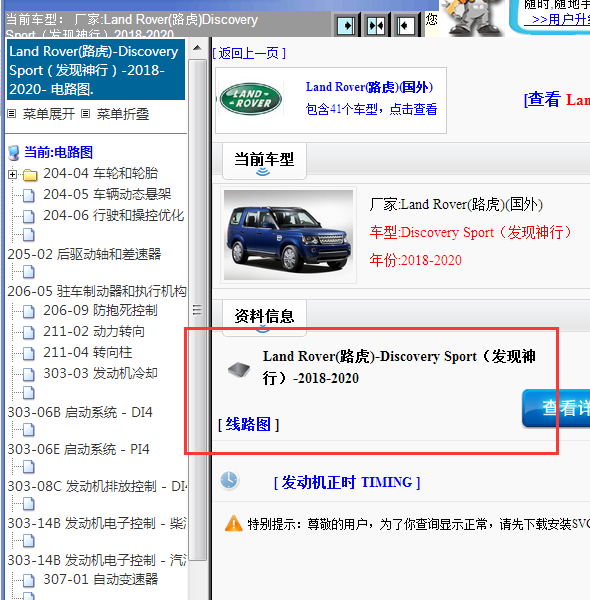Click the blue Discovery car photo
The width and height of the screenshot is (590, 600).
(x=288, y=235)
